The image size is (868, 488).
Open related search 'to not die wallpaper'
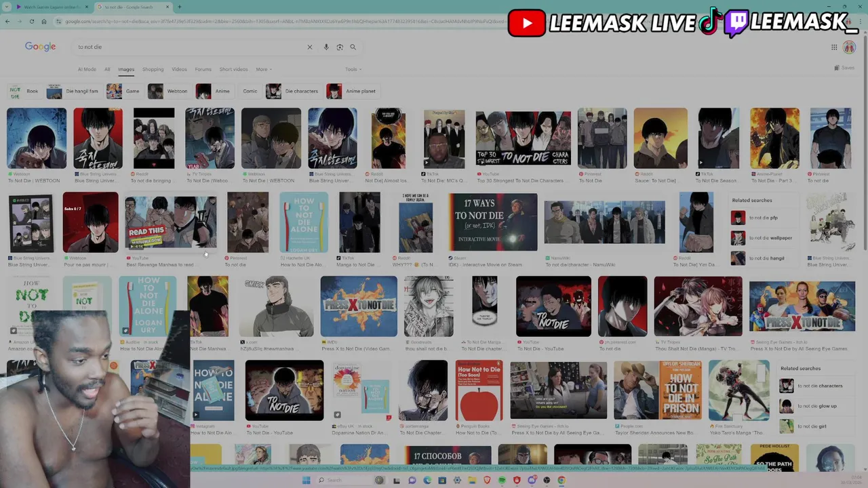(x=764, y=238)
